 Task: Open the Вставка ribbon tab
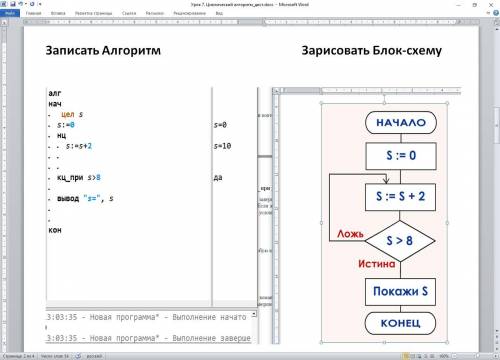click(58, 13)
